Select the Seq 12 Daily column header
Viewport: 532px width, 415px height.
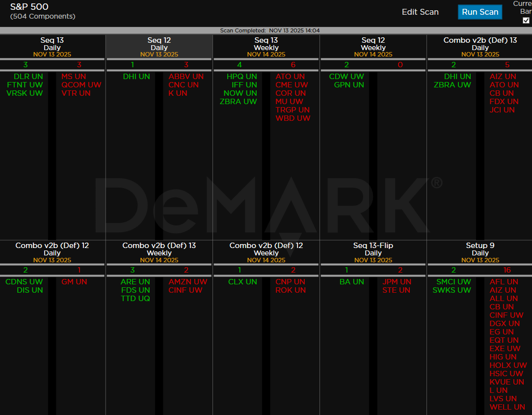click(159, 47)
